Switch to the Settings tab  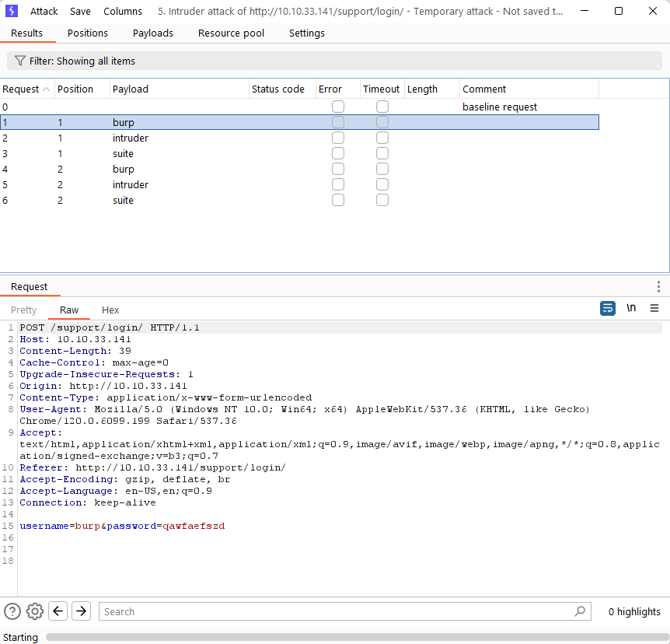[307, 33]
